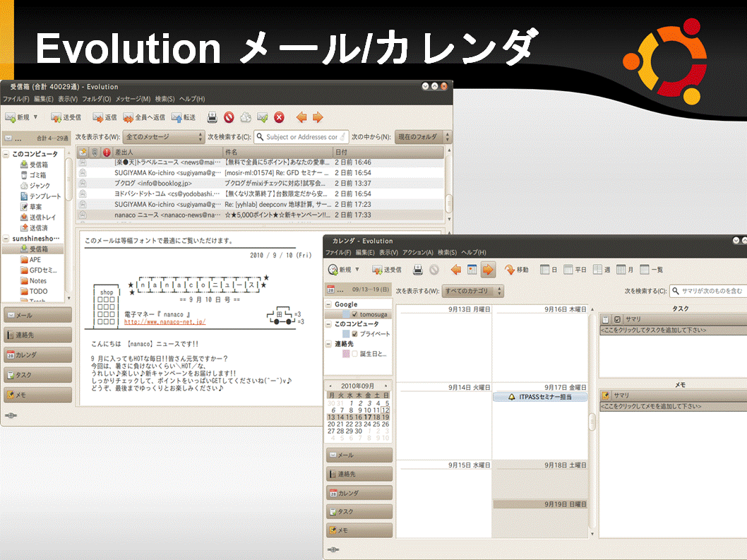Collapse the このコンピュータ mail folder tree
Image resolution: width=747 pixels, height=560 pixels.
(6, 154)
